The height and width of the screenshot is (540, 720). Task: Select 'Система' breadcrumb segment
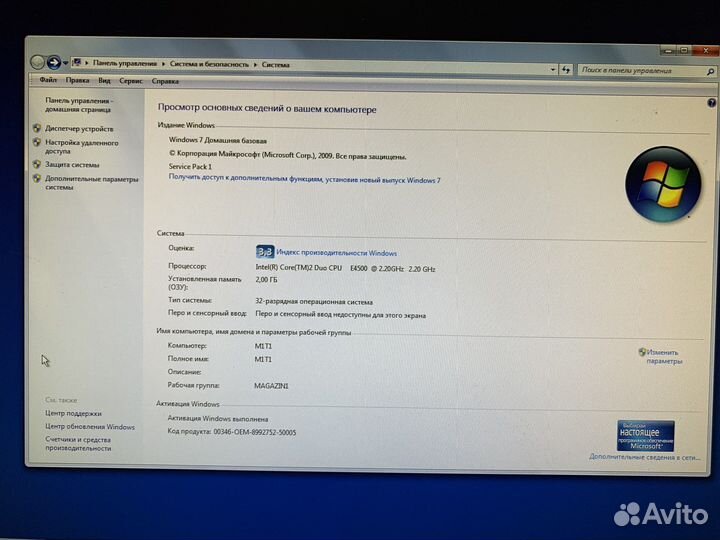(x=276, y=65)
